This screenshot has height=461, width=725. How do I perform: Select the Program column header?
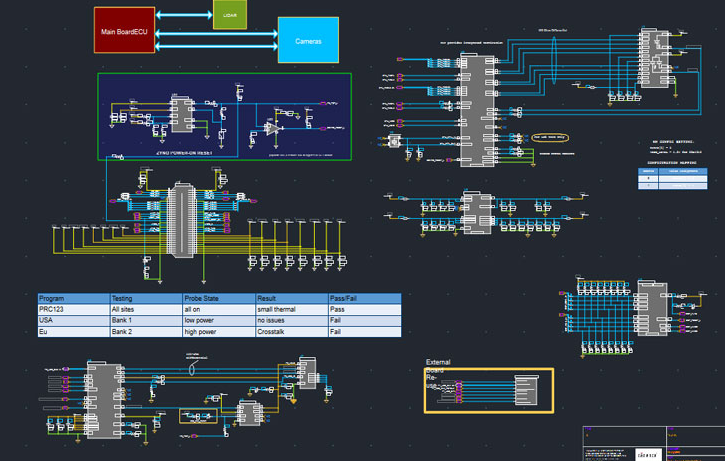pyautogui.click(x=72, y=299)
